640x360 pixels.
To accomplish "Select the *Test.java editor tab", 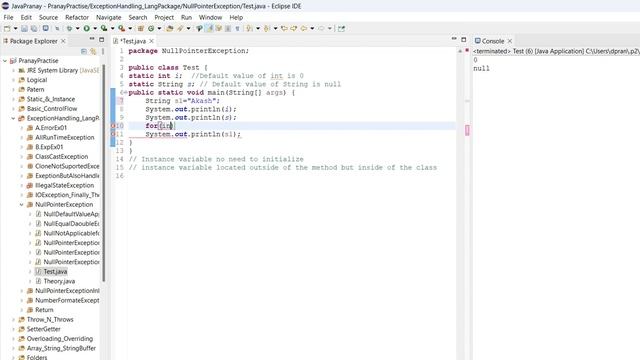I will (133, 41).
